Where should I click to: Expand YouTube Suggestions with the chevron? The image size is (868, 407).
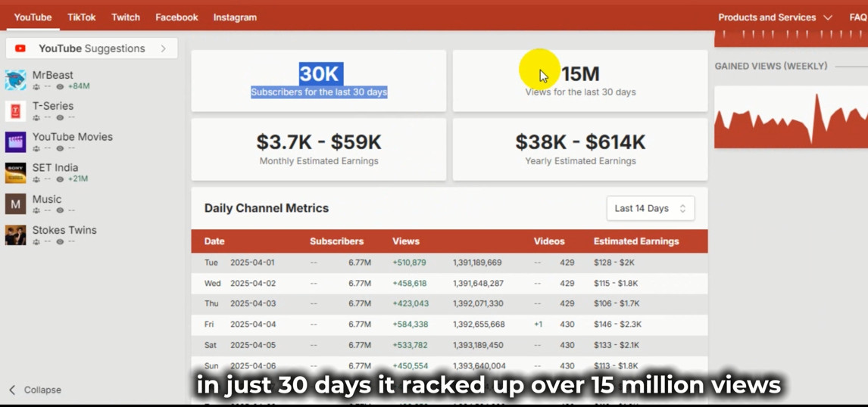164,48
